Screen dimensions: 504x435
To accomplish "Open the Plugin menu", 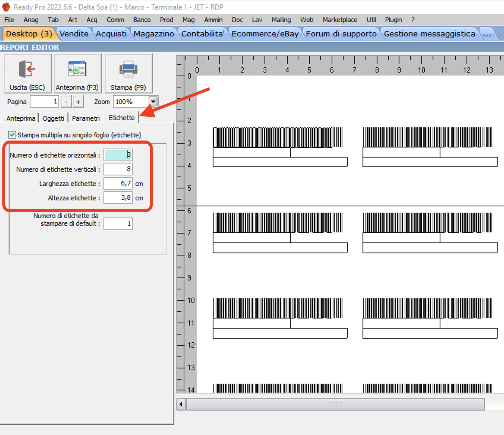I will pyautogui.click(x=393, y=20).
